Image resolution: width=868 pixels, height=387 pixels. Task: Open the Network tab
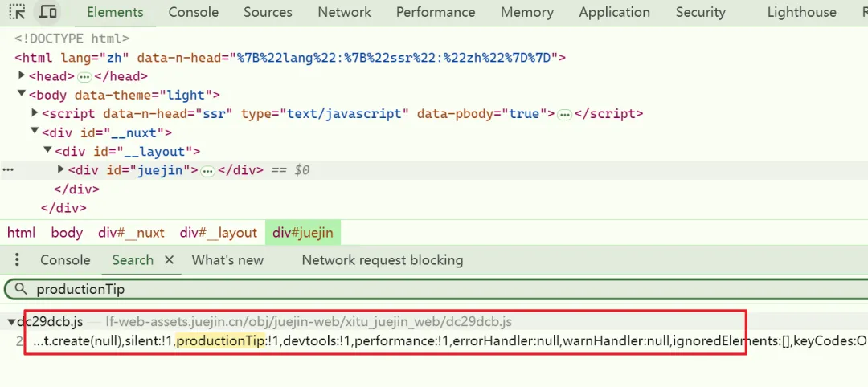[x=344, y=12]
